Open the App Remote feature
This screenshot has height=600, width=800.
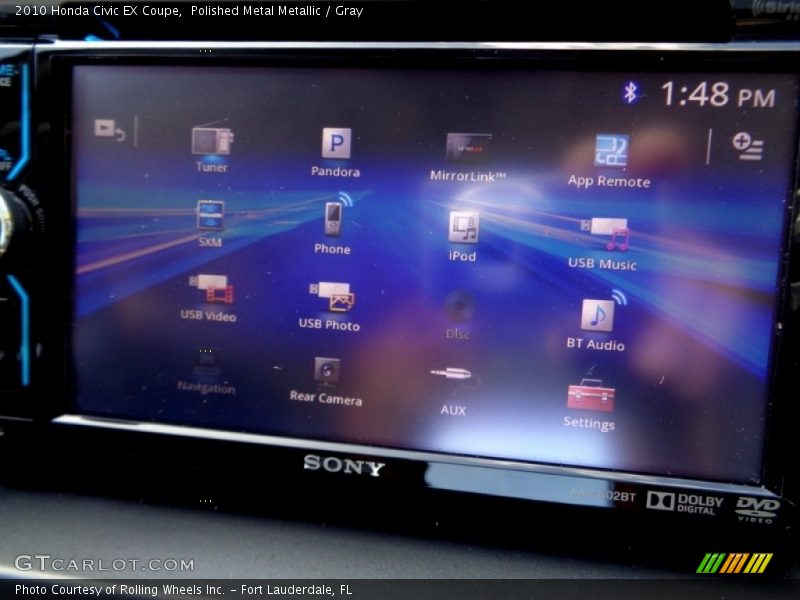click(609, 161)
